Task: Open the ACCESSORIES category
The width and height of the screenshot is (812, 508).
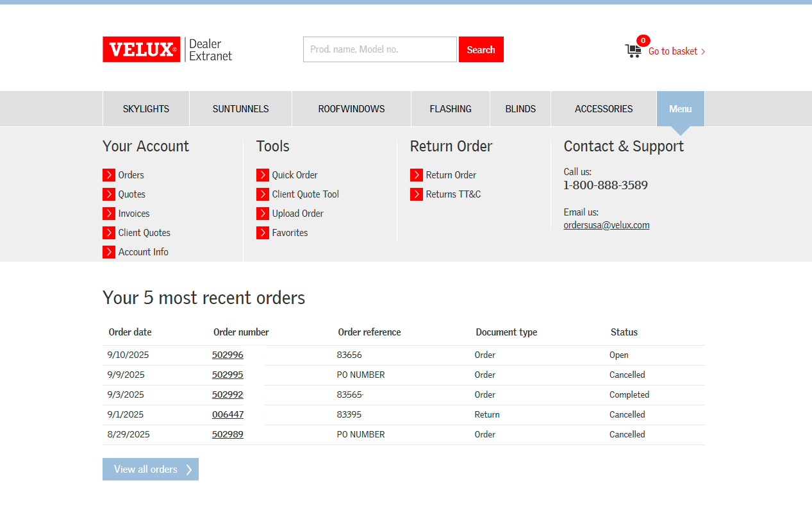Action: pos(604,109)
